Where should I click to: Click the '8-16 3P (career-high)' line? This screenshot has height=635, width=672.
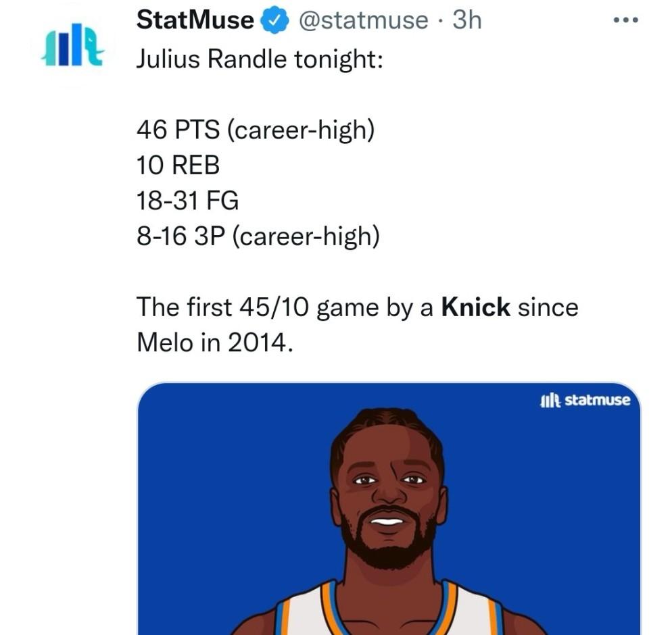click(258, 236)
